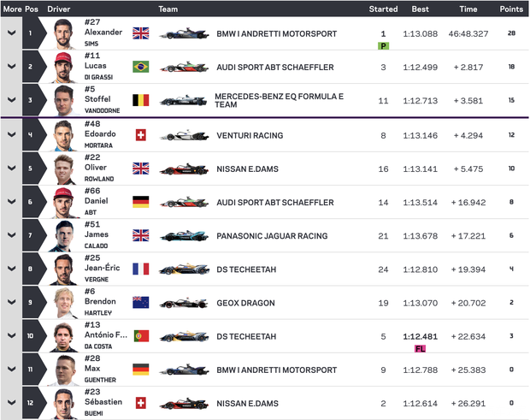Click Daniel Abt's Germany flag

tap(140, 202)
